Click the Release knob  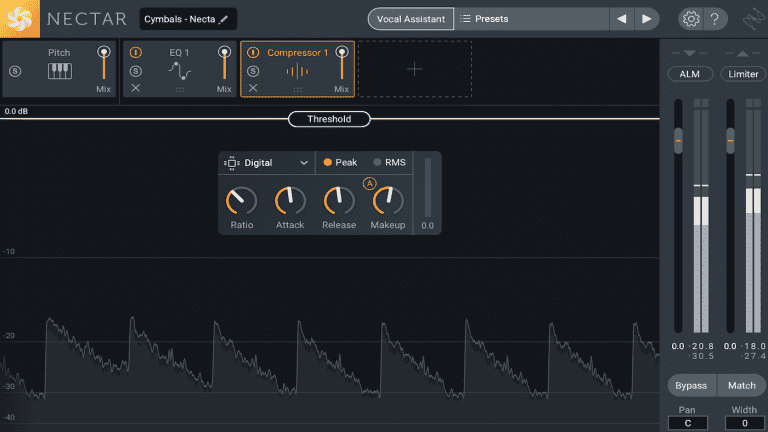[x=338, y=201]
